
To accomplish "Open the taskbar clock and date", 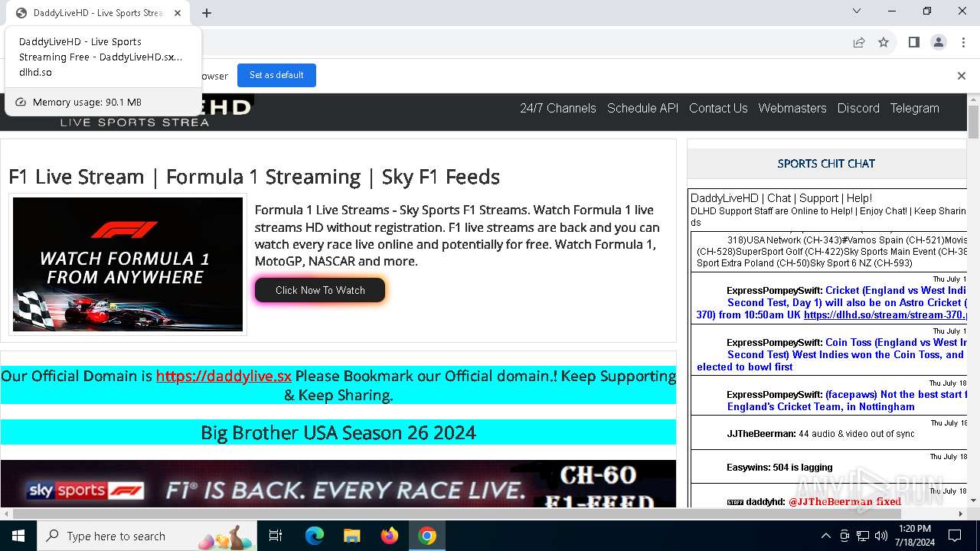I will tap(913, 536).
